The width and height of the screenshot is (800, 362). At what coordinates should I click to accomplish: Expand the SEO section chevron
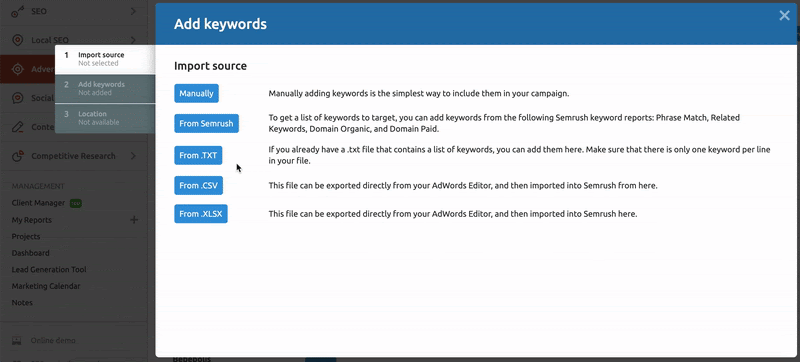click(133, 11)
